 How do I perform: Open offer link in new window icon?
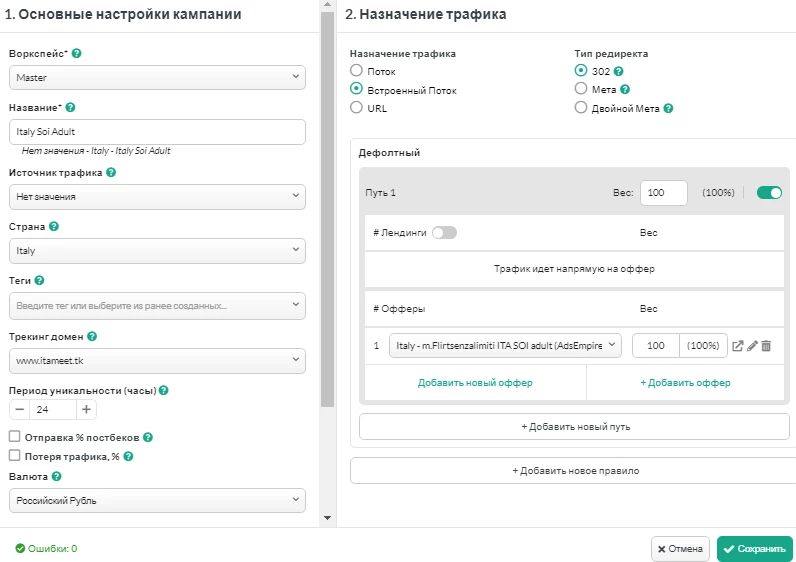[x=738, y=346]
